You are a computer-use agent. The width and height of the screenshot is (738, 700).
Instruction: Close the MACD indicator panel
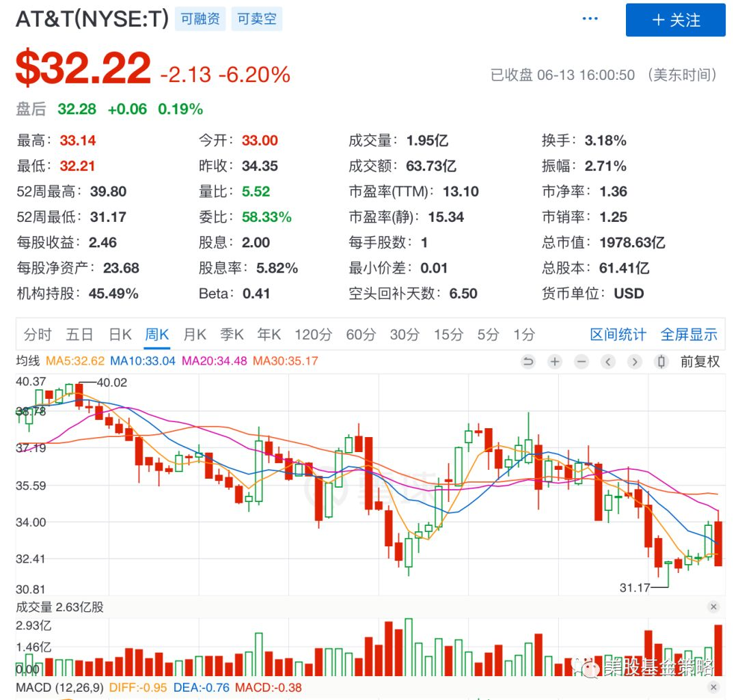pyautogui.click(x=713, y=687)
